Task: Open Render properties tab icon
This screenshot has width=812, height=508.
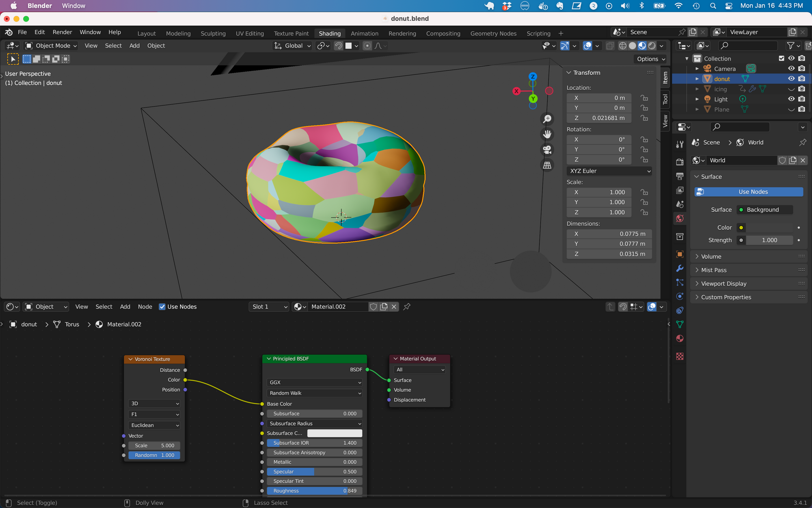Action: (680, 162)
